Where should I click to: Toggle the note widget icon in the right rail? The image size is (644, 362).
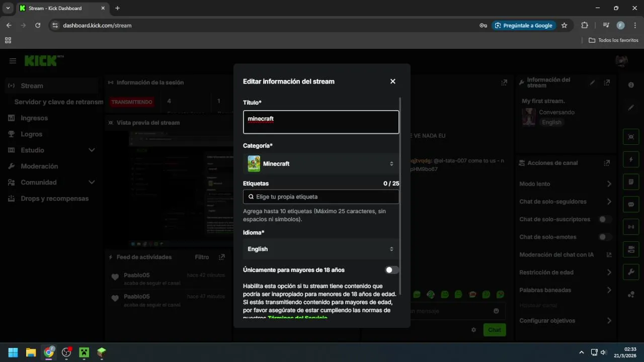tap(631, 182)
